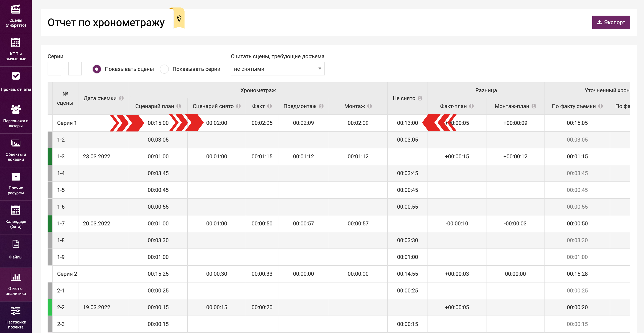This screenshot has width=644, height=333.
Task: Click the Серия 2 row label
Action: 67,274
